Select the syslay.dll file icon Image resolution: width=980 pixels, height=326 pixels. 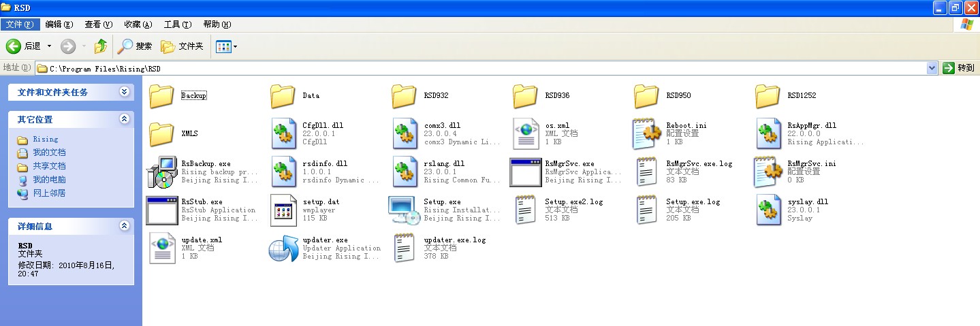768,210
